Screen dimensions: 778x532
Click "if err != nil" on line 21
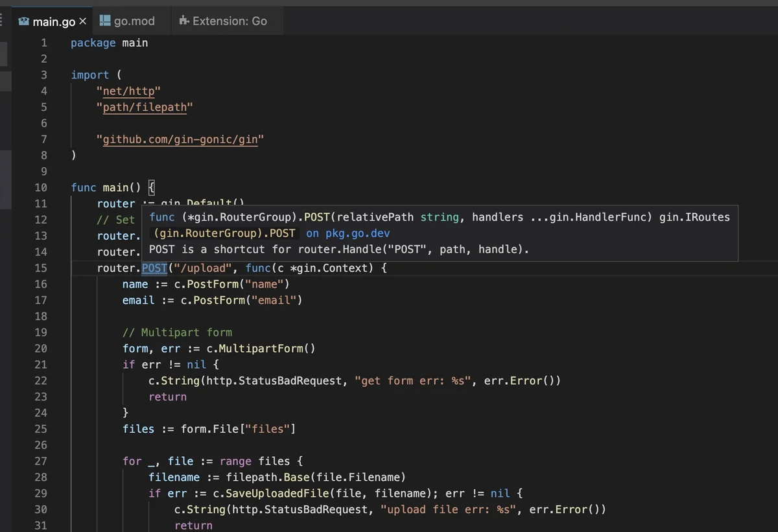coord(164,365)
